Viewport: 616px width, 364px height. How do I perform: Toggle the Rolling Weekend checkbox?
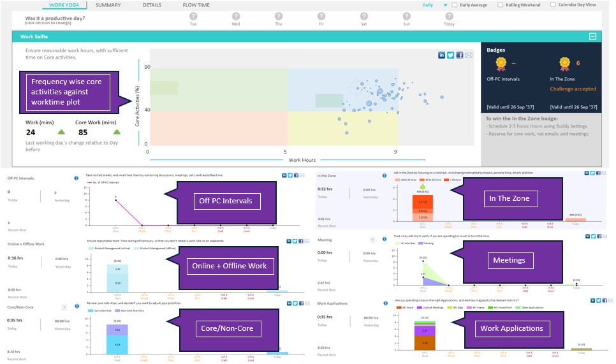click(x=499, y=5)
